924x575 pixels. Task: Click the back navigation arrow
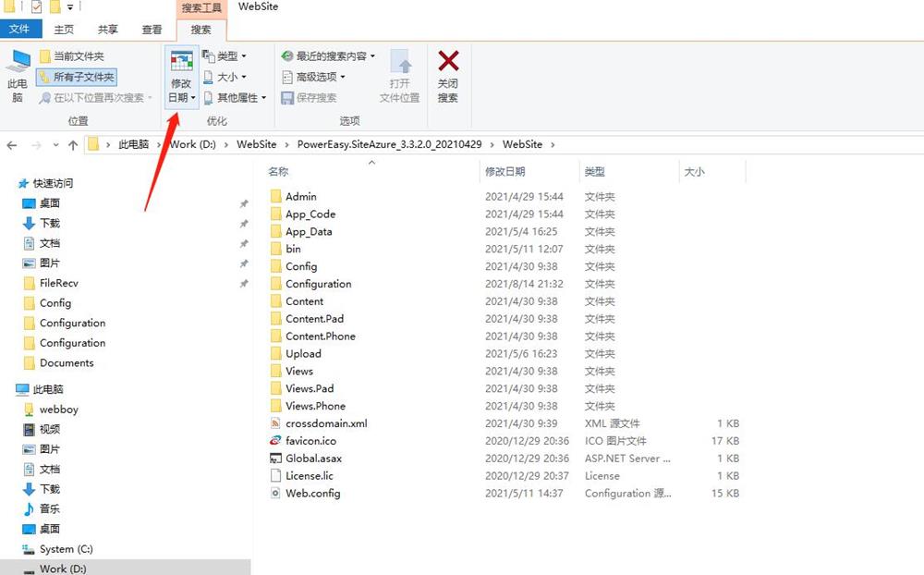click(x=11, y=145)
